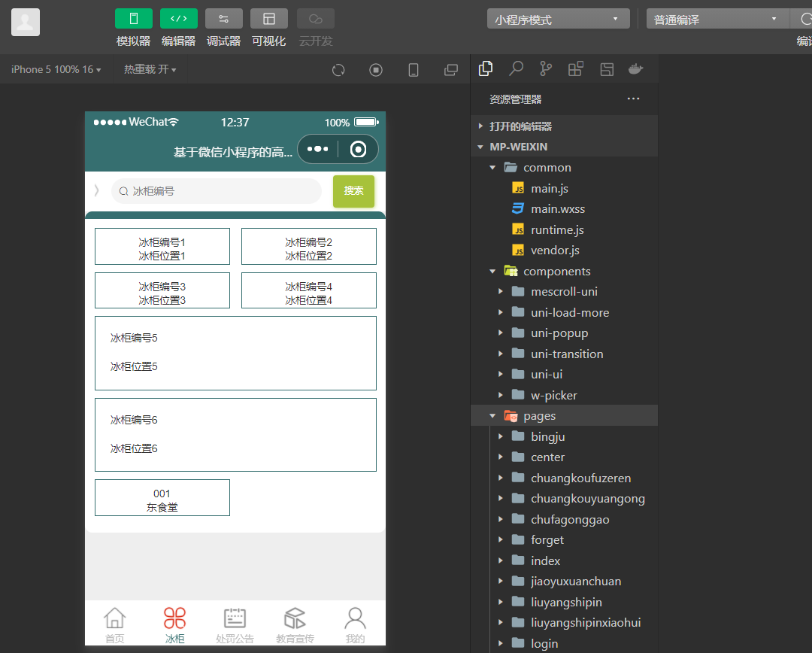Toggle the visualization (可视化) panel
The width and height of the screenshot is (812, 653).
click(x=268, y=19)
